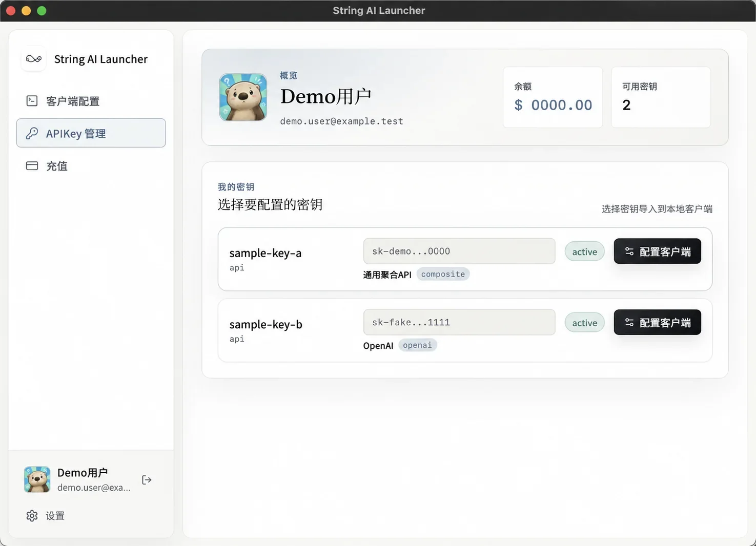Click the email demo.user@example.test in overview
The height and width of the screenshot is (546, 756).
341,121
